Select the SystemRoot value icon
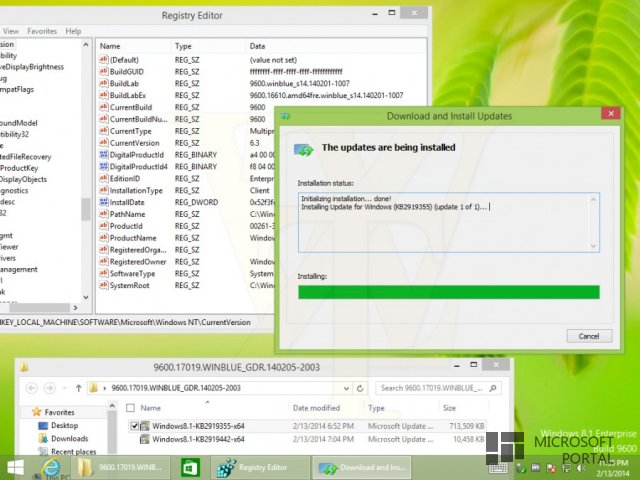 104,285
